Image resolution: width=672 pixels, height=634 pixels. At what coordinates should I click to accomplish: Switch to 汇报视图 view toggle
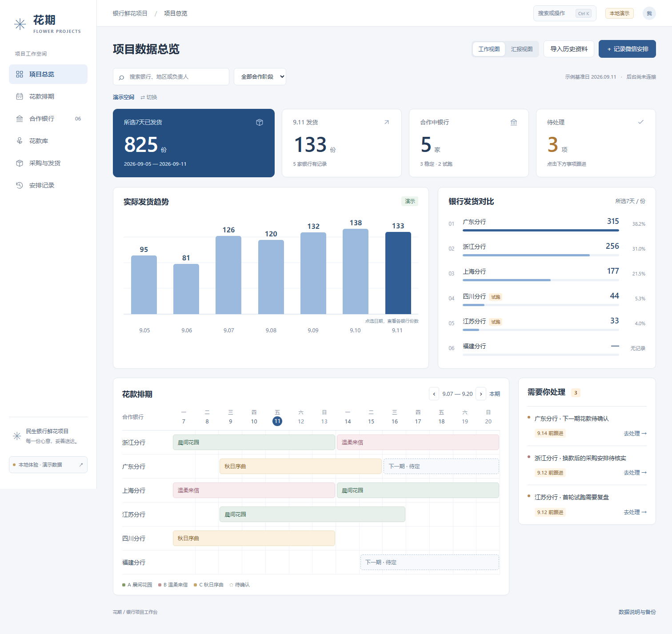[x=522, y=49]
